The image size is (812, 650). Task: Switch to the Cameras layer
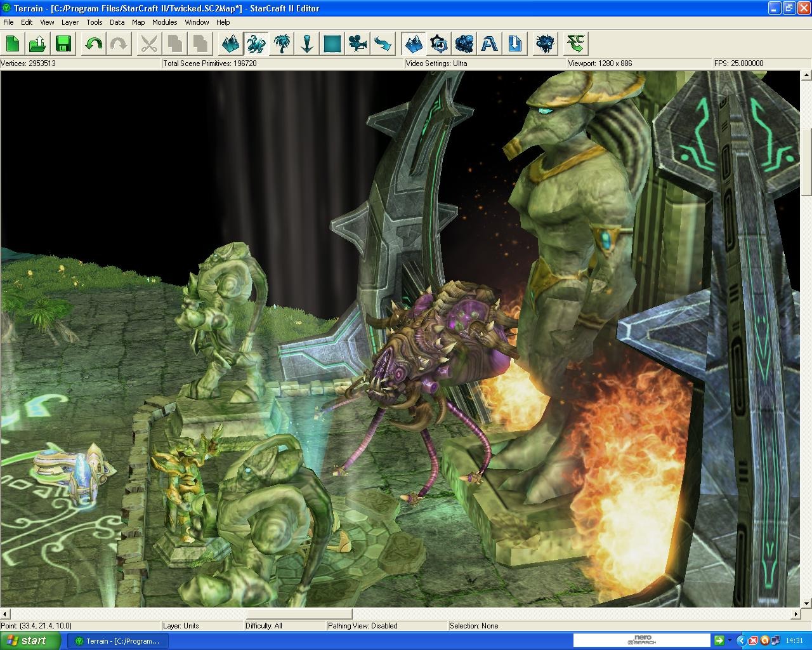(358, 44)
